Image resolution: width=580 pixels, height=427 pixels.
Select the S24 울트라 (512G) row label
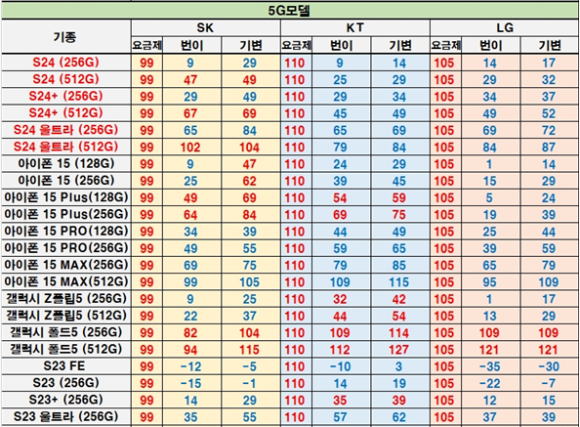[66, 147]
